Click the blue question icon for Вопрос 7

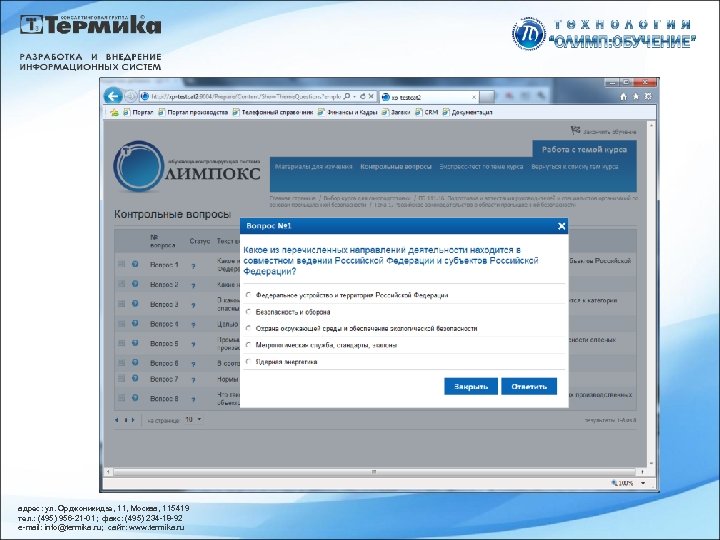(x=135, y=378)
